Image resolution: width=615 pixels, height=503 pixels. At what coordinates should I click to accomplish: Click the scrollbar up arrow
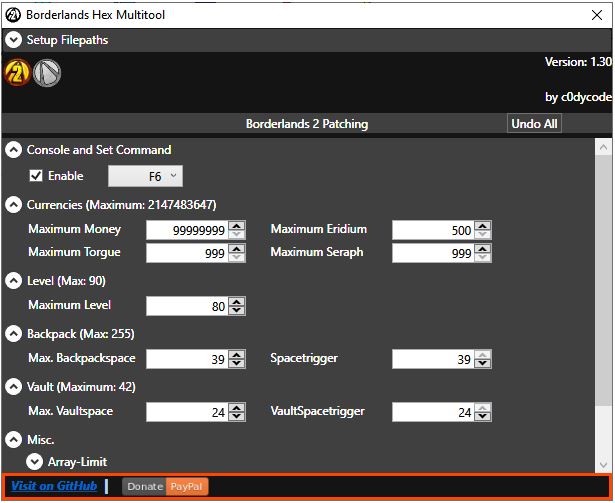coord(603,147)
